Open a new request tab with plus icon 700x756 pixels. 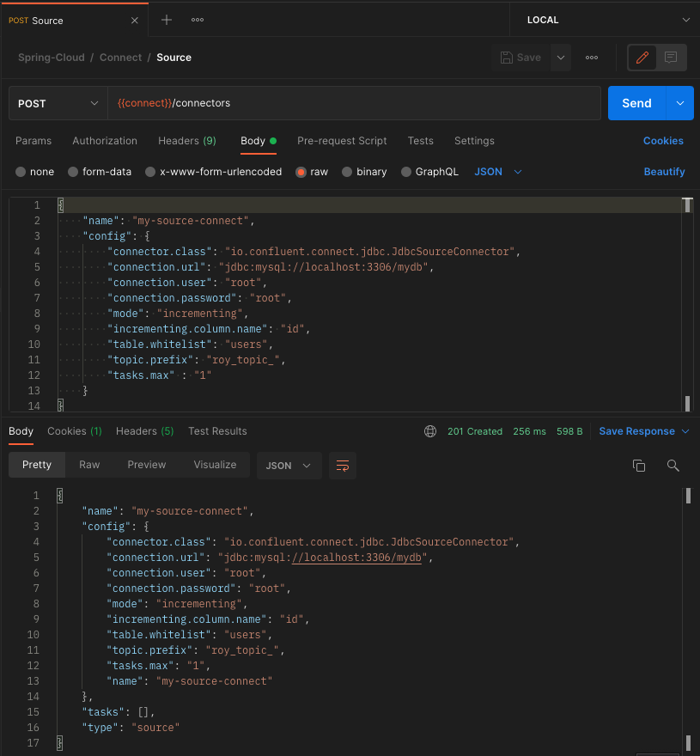pyautogui.click(x=167, y=20)
